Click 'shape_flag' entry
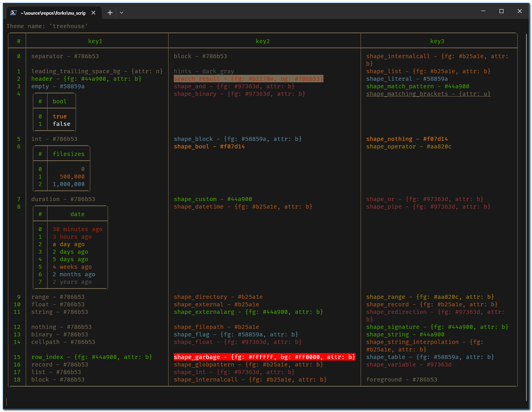The width and height of the screenshot is (532, 412). pos(236,334)
